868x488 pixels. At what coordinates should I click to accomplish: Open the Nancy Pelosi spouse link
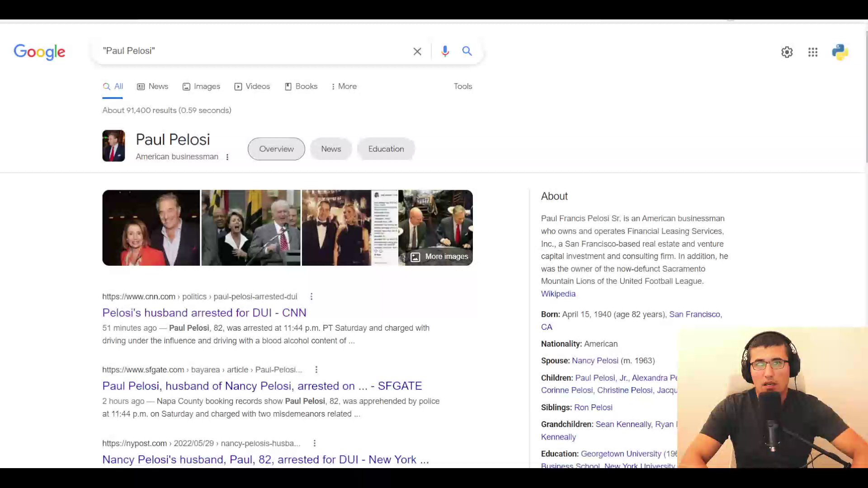[x=595, y=361]
